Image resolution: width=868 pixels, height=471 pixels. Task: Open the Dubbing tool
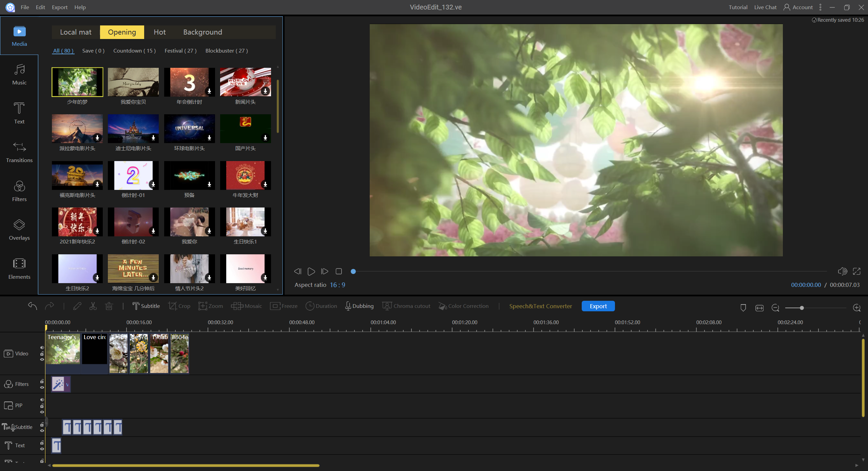tap(359, 306)
